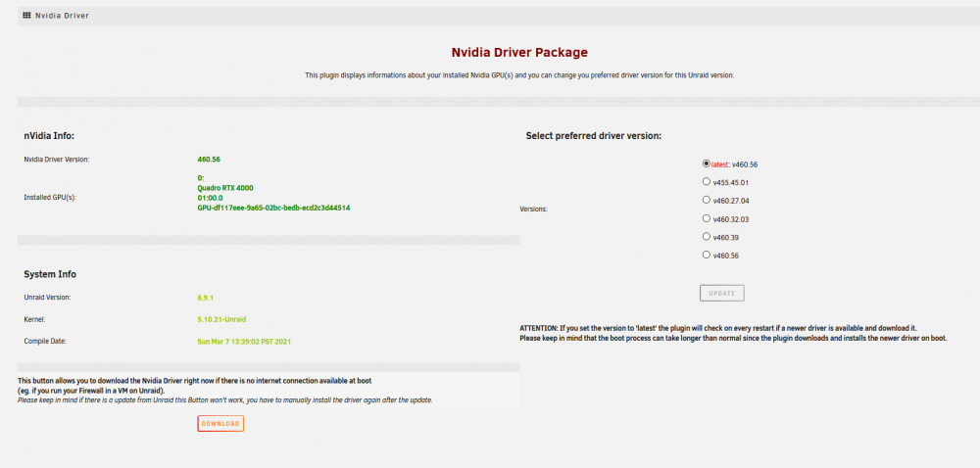Viewport: 980px width, 468px height.
Task: Click the PCI address 01:00.0
Action: click(210, 198)
